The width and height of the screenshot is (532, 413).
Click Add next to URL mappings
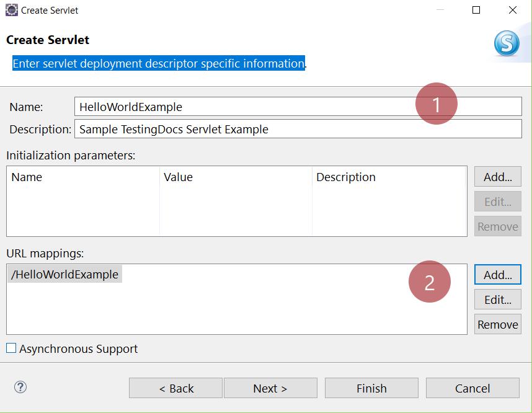click(x=497, y=274)
